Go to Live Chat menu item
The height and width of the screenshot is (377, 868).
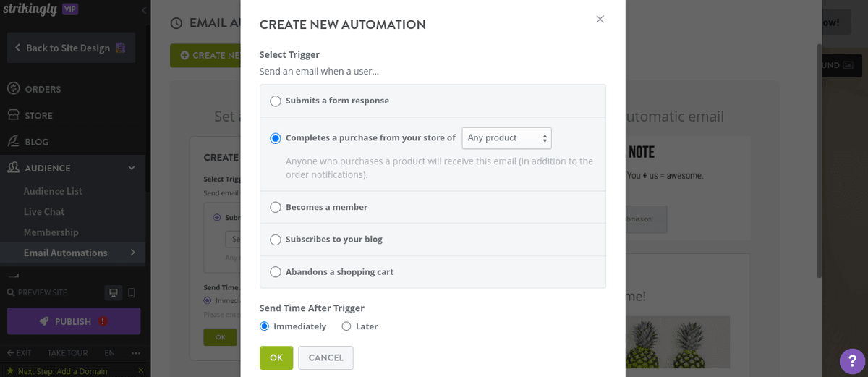(44, 211)
